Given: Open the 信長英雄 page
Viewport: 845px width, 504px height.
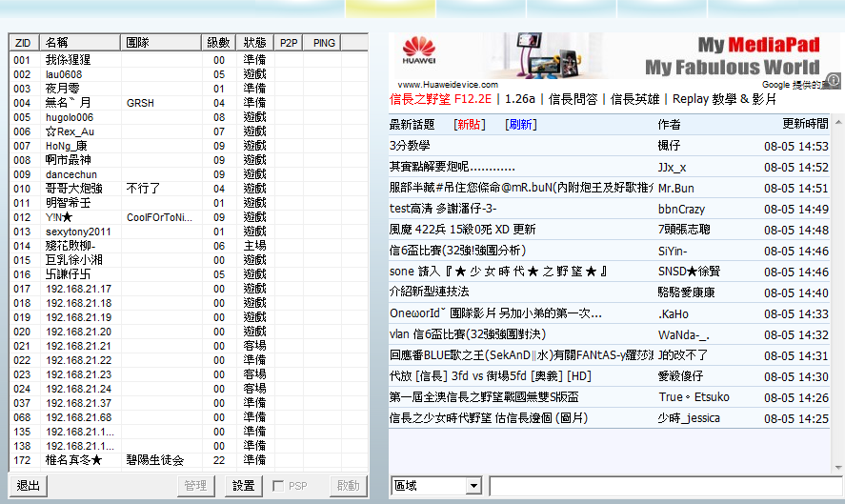Looking at the screenshot, I should point(634,98).
